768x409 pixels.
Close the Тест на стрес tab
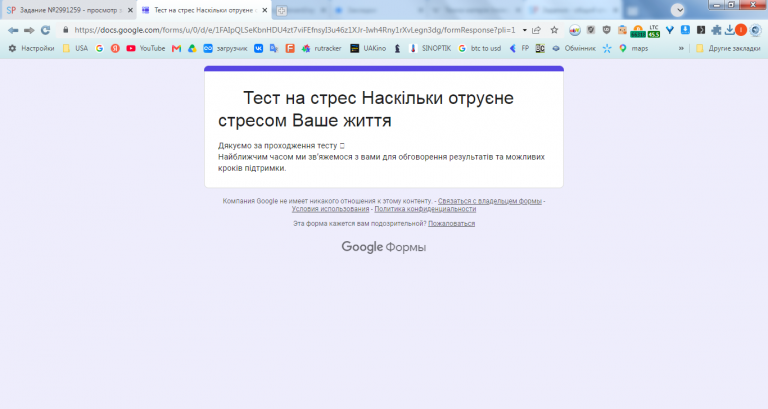(264, 10)
